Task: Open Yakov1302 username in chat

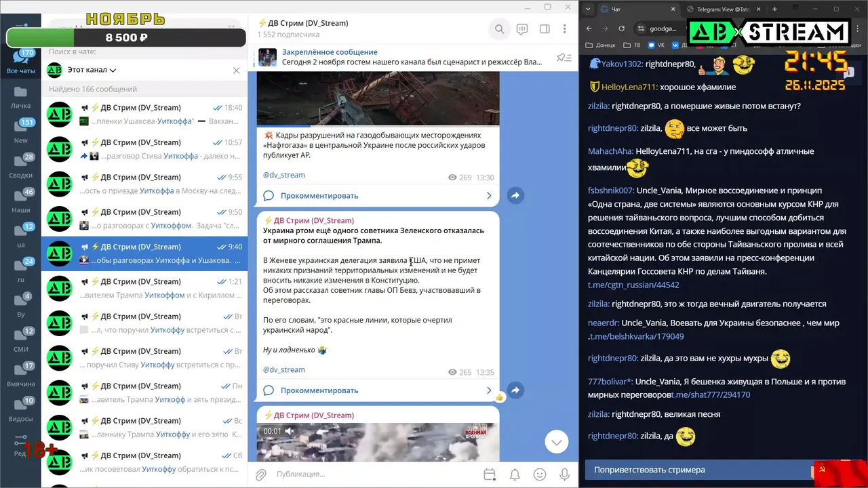Action: point(621,64)
